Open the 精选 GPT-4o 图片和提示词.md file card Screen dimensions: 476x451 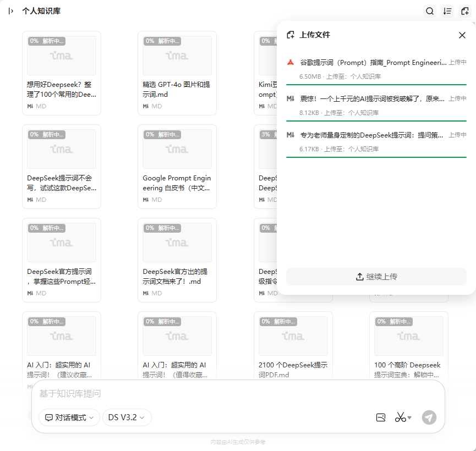177,73
